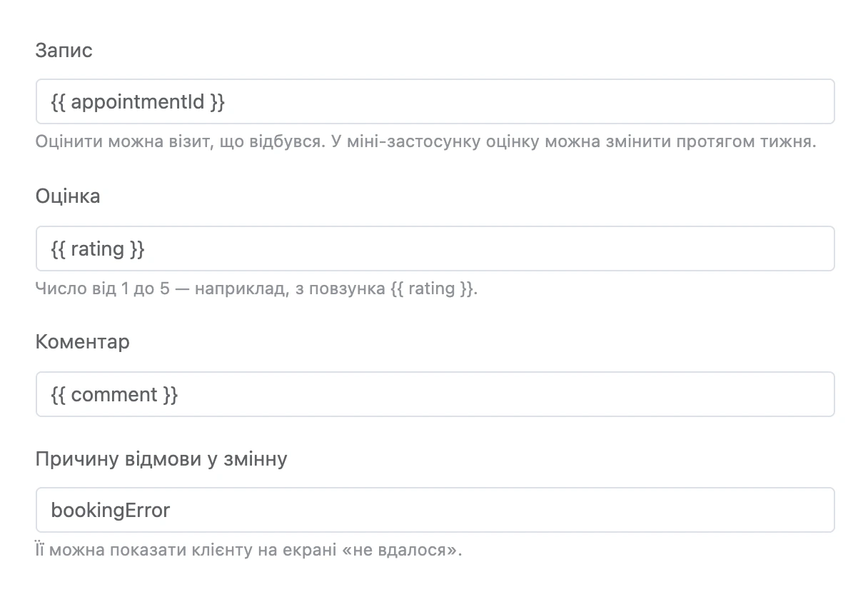Click the hint about rating a completed visit
Image resolution: width=868 pixels, height=597 pixels.
(x=426, y=141)
